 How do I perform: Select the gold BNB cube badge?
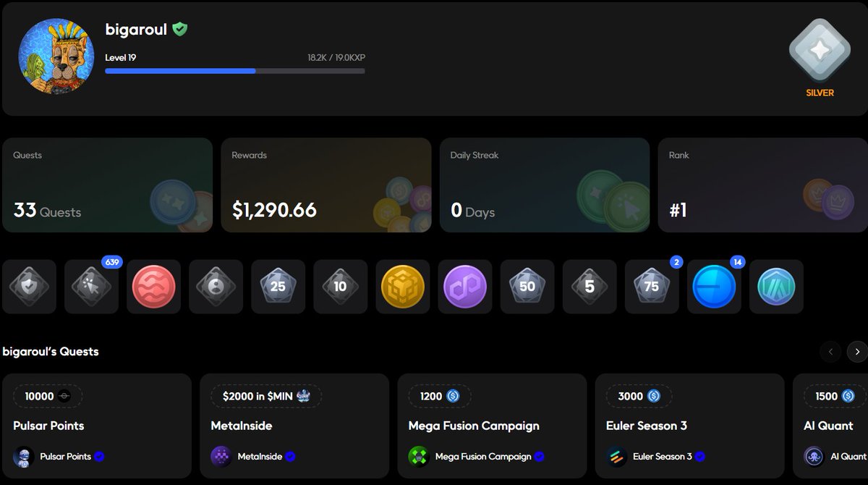(403, 287)
